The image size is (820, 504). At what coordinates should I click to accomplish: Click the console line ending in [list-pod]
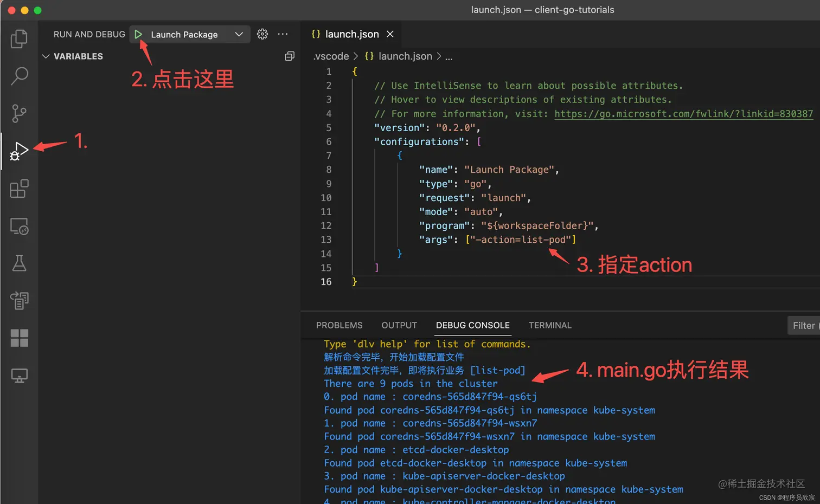424,371
